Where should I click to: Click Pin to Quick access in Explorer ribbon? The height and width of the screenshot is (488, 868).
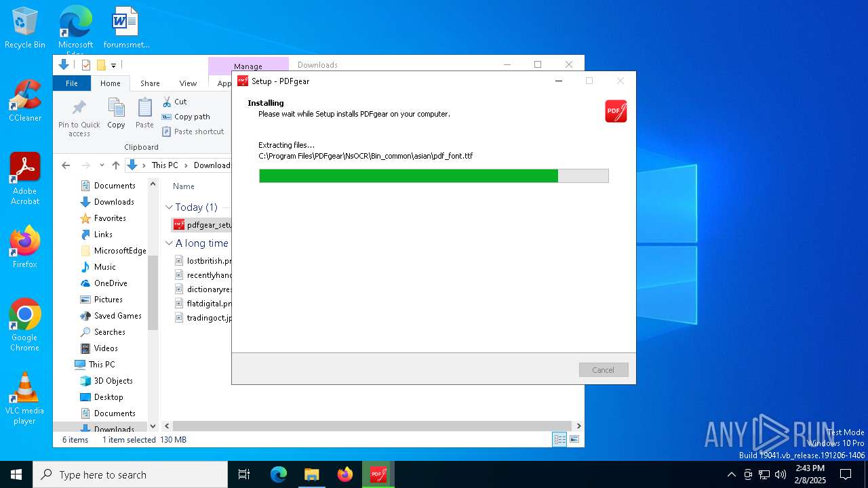[x=79, y=119]
